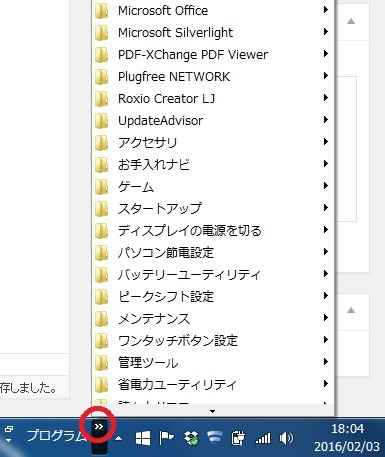Open the Dropbox tray icon
The height and width of the screenshot is (457, 385).
tap(191, 438)
